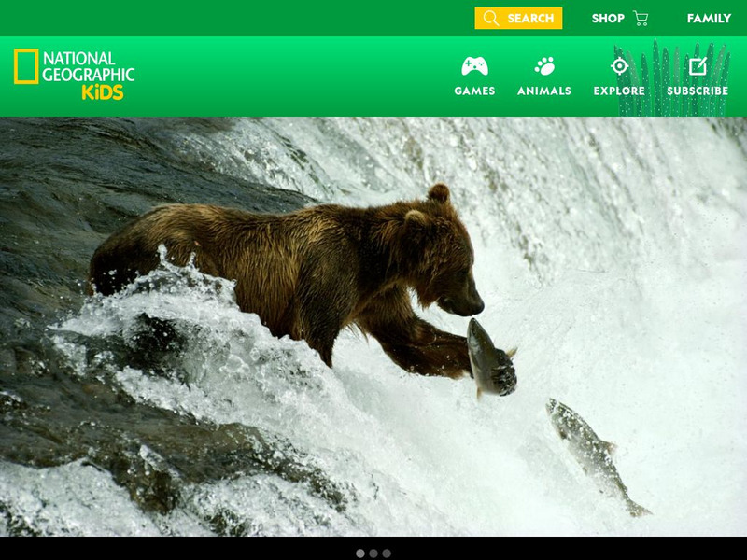The image size is (747, 560).
Task: Click the crosshair icon above Explore
Action: tap(619, 66)
